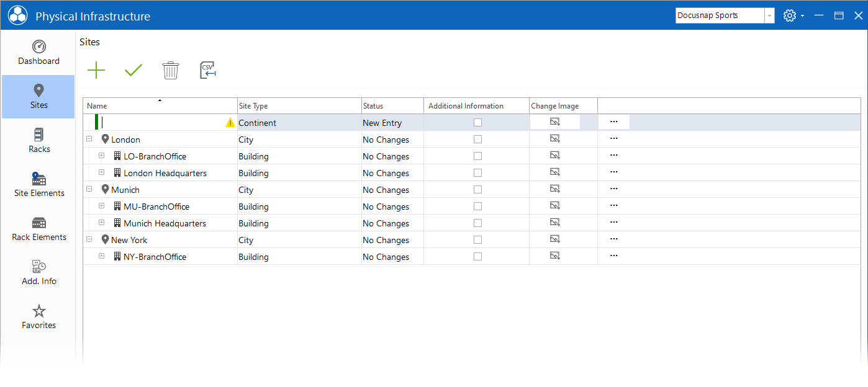
Task: Enable Additional Information checkbox for NY-BranchOffice
Action: pos(477,257)
